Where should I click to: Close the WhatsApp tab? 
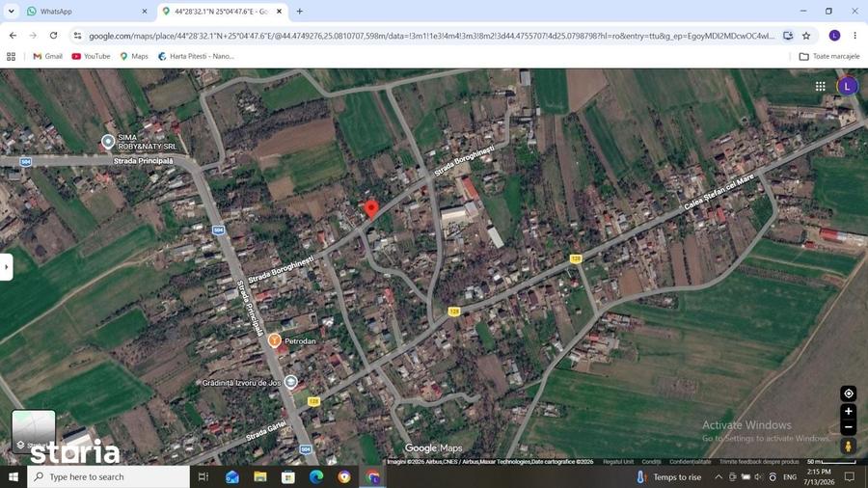point(145,11)
